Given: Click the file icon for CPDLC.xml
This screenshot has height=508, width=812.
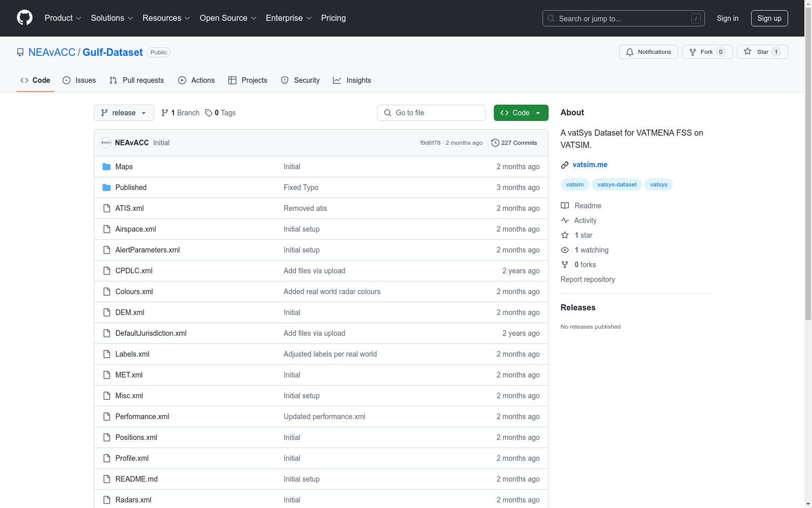Looking at the screenshot, I should (x=107, y=271).
